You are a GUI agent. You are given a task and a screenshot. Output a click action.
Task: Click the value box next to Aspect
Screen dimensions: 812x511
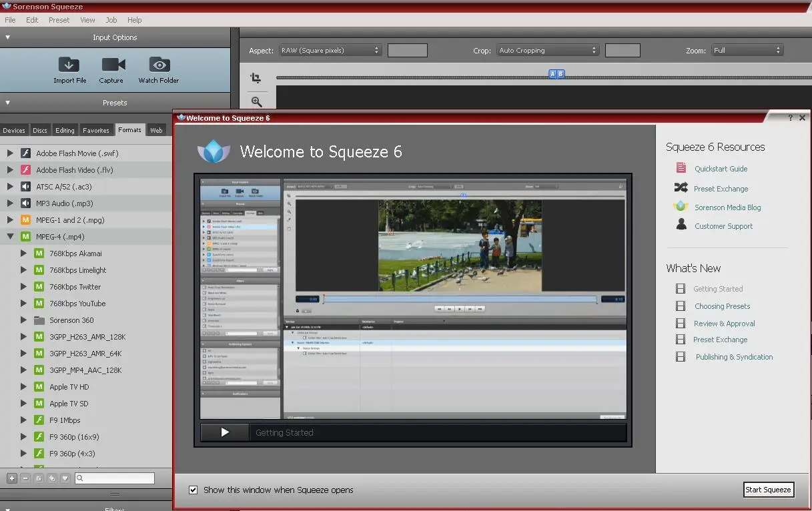[x=407, y=50]
